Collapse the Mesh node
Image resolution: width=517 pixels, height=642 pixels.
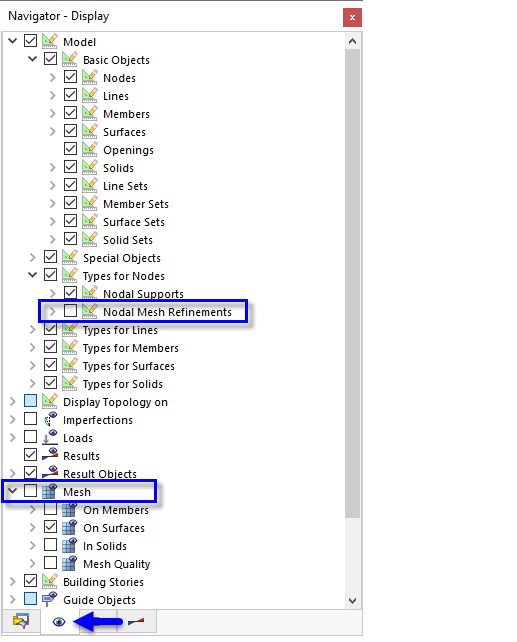coord(13,491)
